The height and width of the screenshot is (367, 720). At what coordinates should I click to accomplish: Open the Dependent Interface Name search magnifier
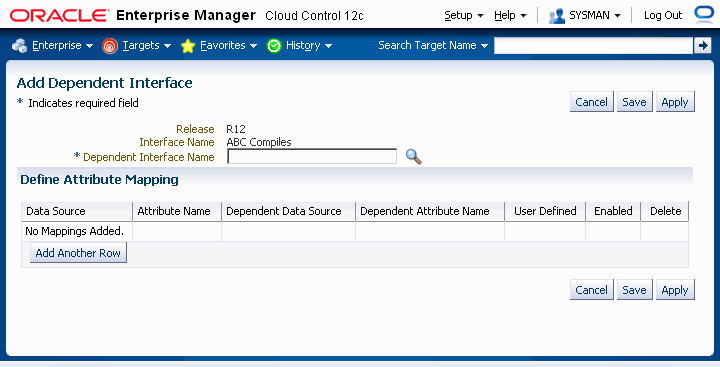pyautogui.click(x=414, y=157)
